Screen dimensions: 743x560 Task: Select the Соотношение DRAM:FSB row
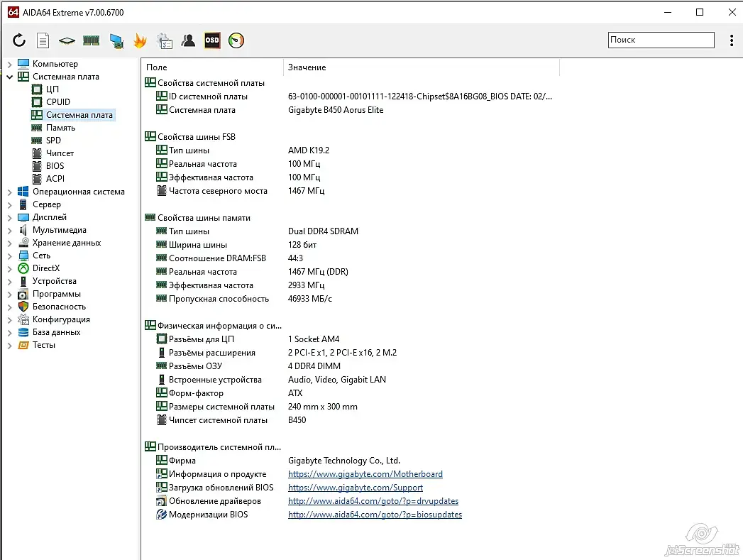pos(350,258)
